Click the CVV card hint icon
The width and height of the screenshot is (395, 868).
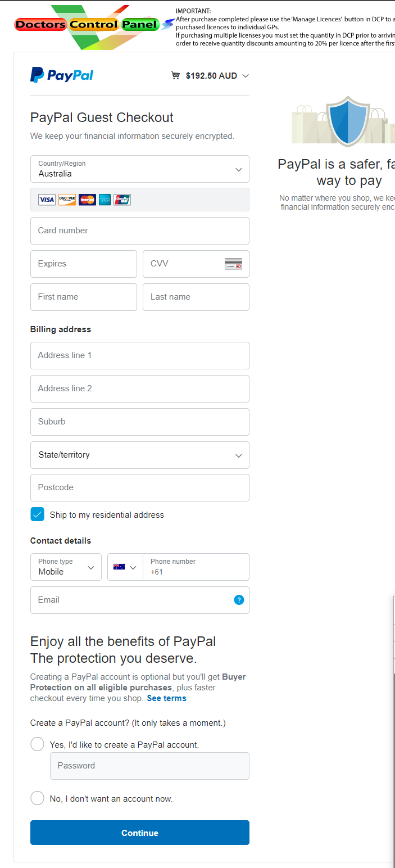tap(233, 264)
